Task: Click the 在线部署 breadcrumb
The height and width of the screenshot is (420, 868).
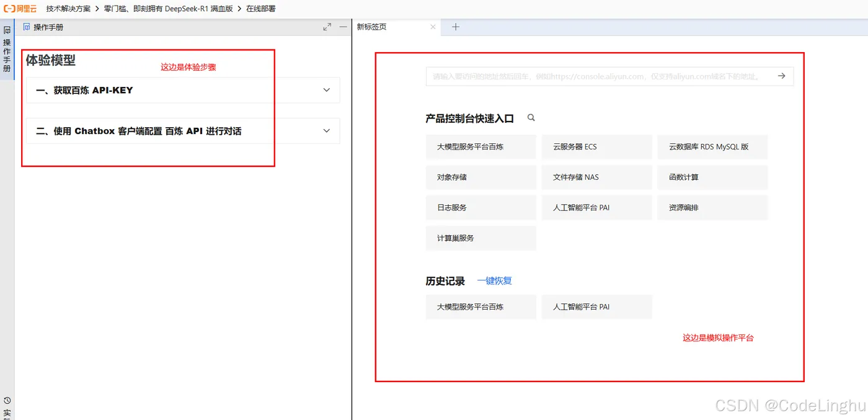Action: (260, 9)
